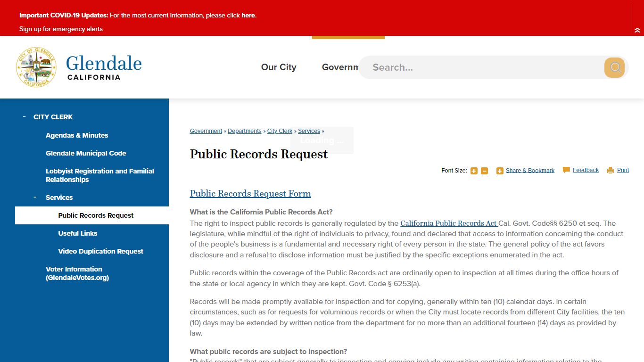
Task: Click Government breadcrumb link
Action: (x=206, y=131)
